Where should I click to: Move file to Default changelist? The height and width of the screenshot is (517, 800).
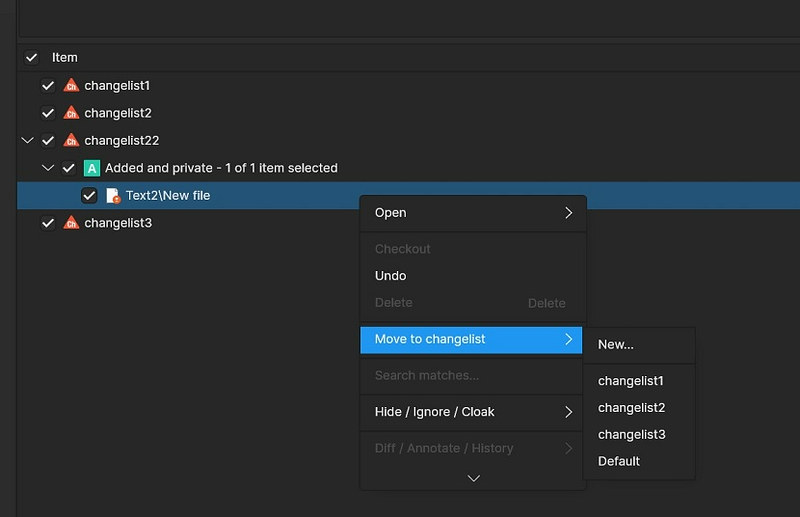point(619,461)
